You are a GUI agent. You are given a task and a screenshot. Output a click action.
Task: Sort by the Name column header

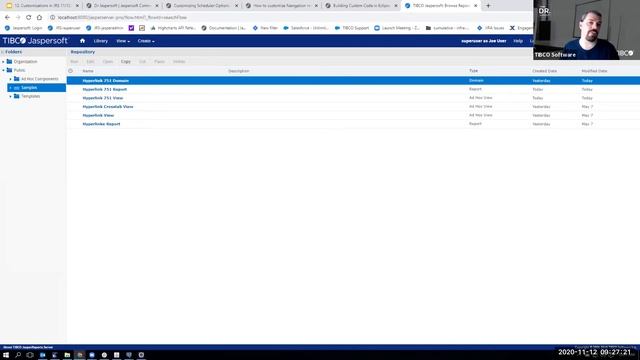(x=88, y=71)
